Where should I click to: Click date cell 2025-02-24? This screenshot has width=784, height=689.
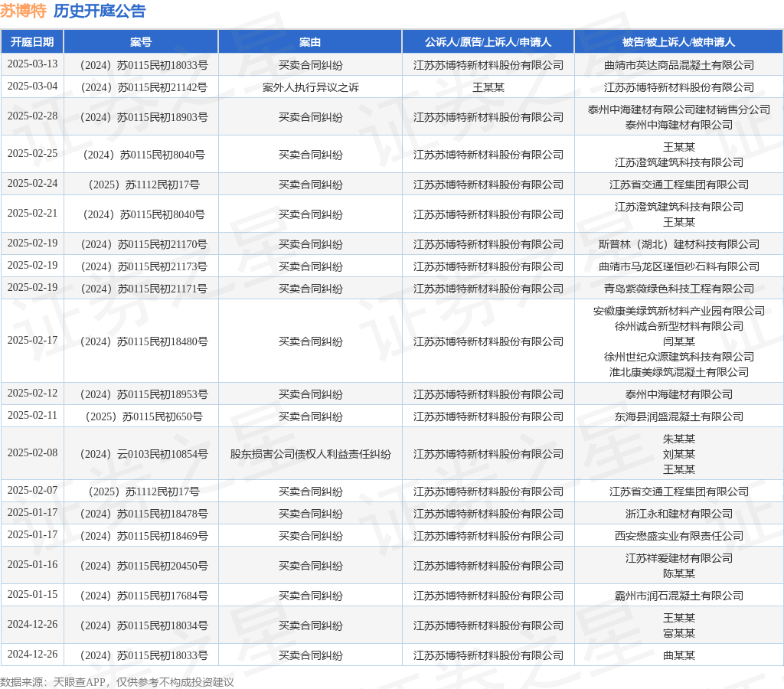(x=32, y=184)
